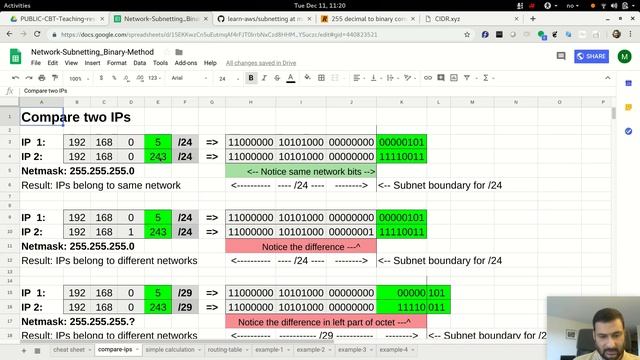Open horizontal align dropdown

tap(358, 78)
